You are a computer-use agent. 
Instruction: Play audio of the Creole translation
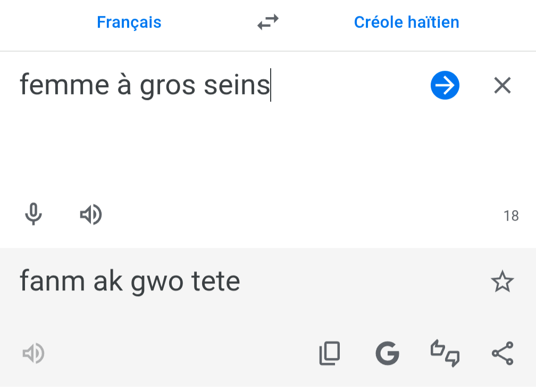33,353
